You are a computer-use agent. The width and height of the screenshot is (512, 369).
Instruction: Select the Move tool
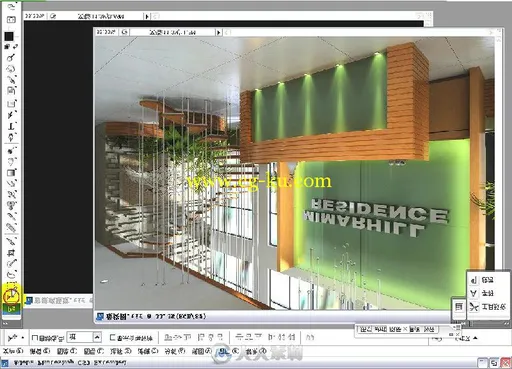click(x=12, y=295)
